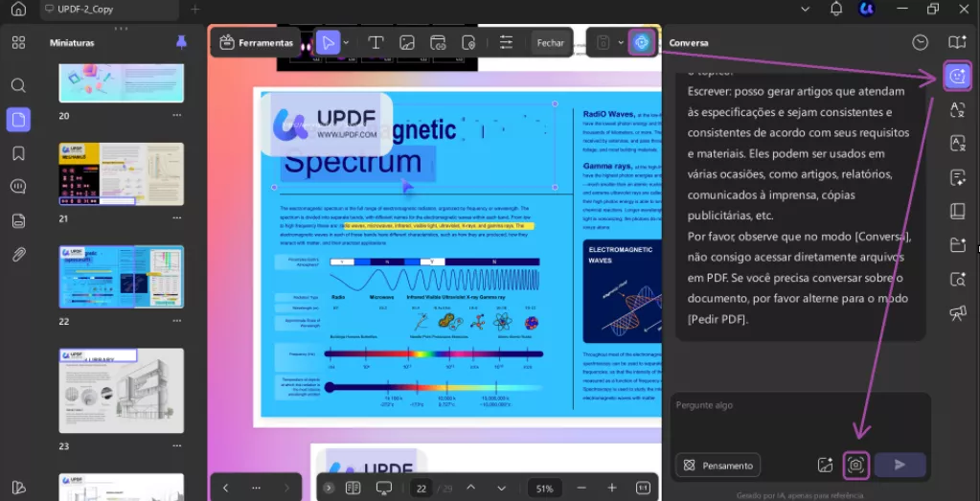This screenshot has width=980, height=501.
Task: Open the Ferramentas tools menu
Action: [256, 42]
